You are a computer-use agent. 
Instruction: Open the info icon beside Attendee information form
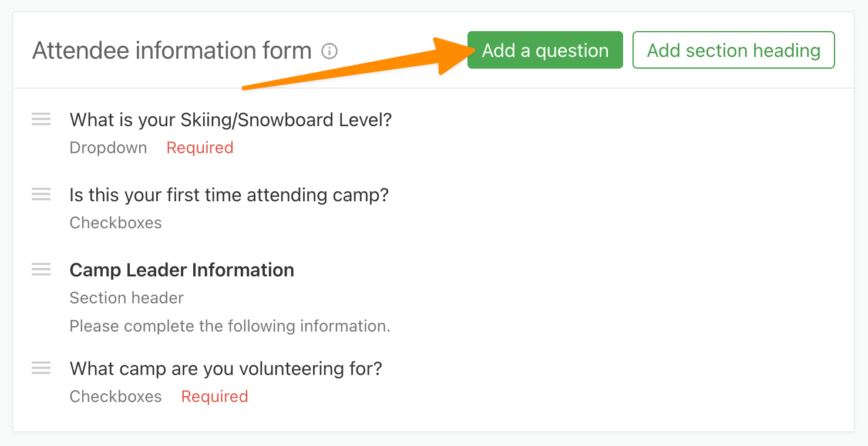(330, 52)
